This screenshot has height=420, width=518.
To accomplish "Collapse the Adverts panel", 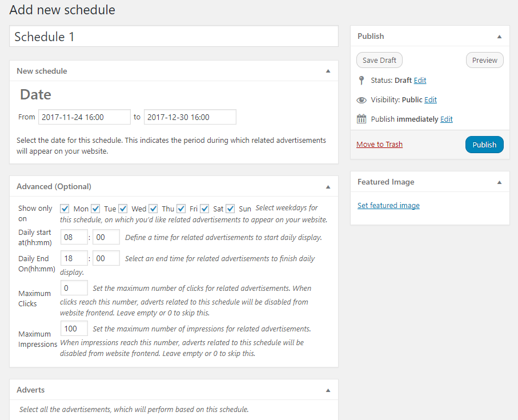I will tap(328, 391).
